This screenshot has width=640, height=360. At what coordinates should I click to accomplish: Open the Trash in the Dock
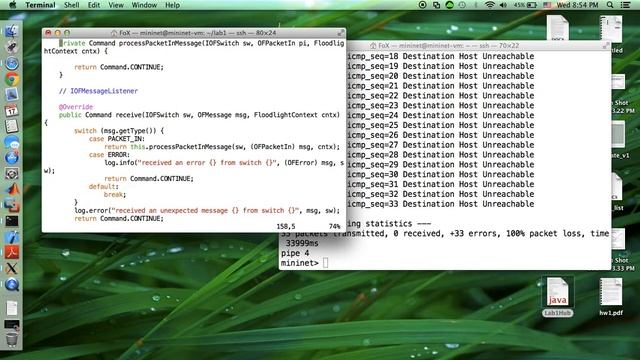[x=11, y=339]
